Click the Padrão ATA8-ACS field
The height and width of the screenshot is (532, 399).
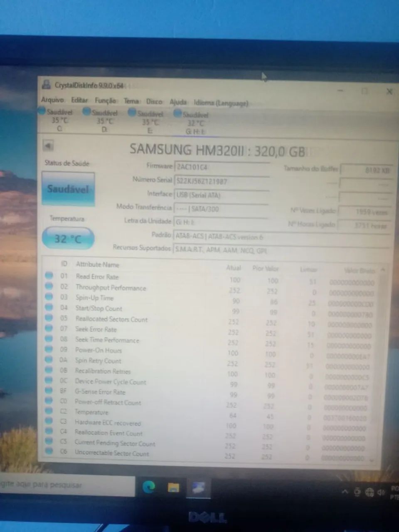pos(281,236)
